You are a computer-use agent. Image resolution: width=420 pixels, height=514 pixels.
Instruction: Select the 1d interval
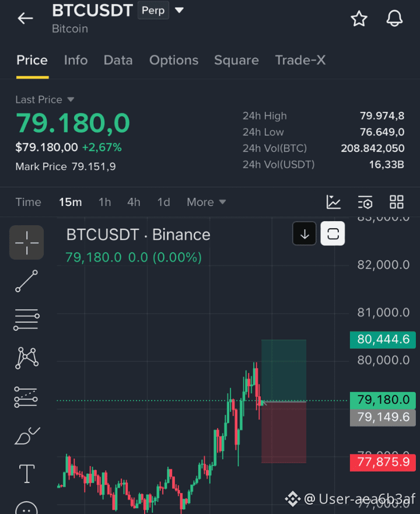[x=163, y=202]
